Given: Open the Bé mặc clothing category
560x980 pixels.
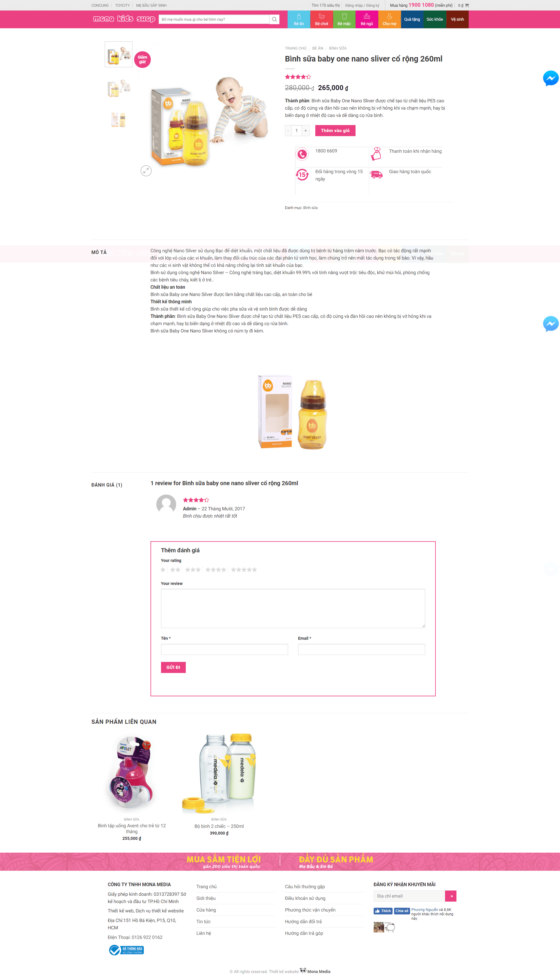Looking at the screenshot, I should pos(344,19).
